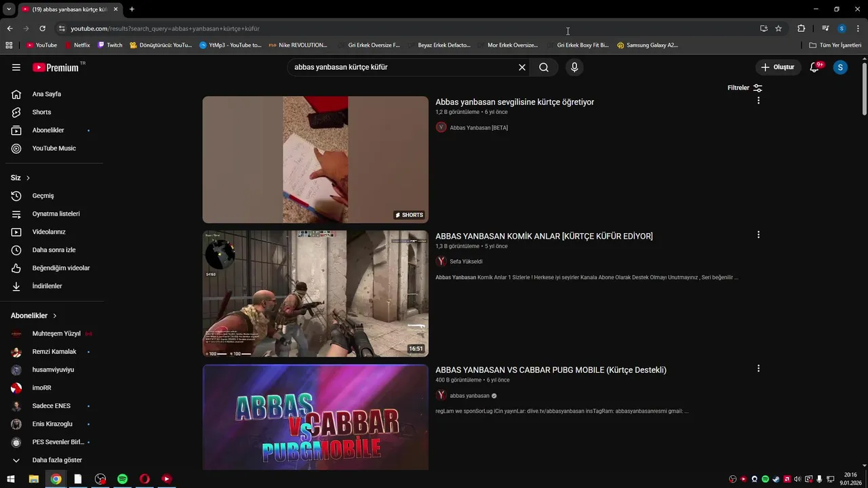The height and width of the screenshot is (488, 868).
Task: Open the notifications bell
Action: coord(815,67)
